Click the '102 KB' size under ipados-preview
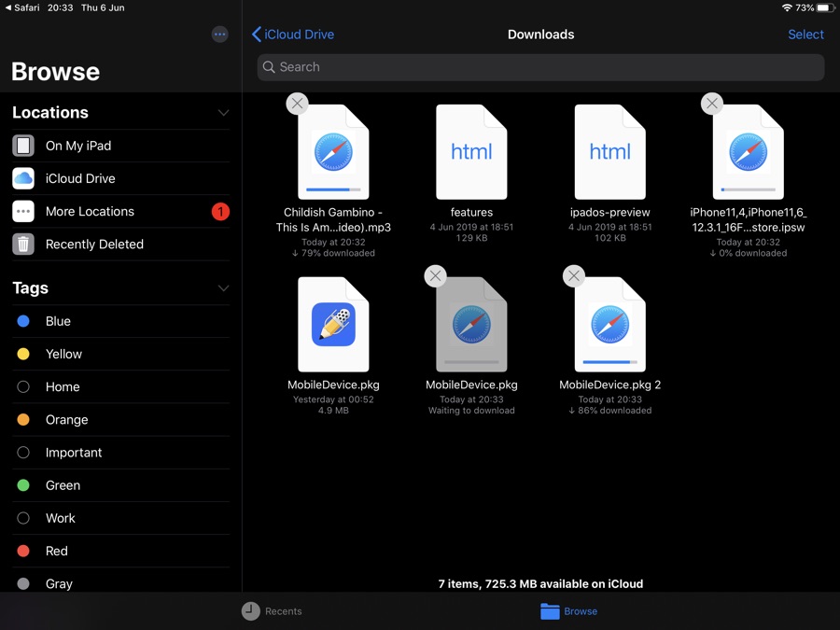The image size is (840, 630). click(x=609, y=238)
